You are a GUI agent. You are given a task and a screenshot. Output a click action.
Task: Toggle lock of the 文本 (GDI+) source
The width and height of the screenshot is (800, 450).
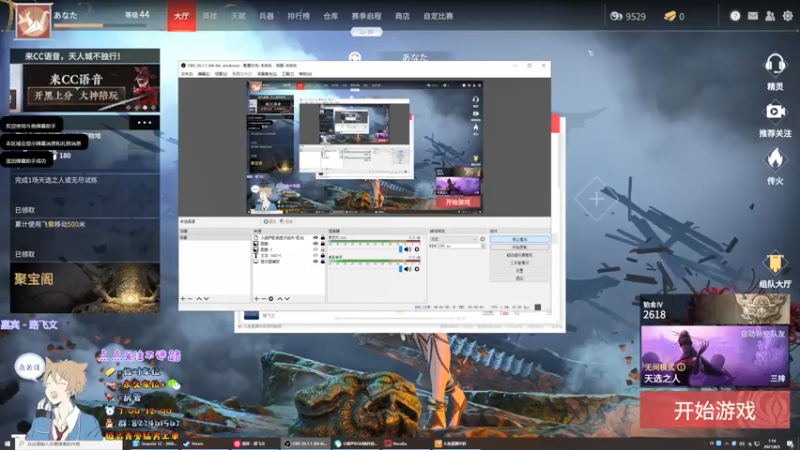(x=322, y=256)
